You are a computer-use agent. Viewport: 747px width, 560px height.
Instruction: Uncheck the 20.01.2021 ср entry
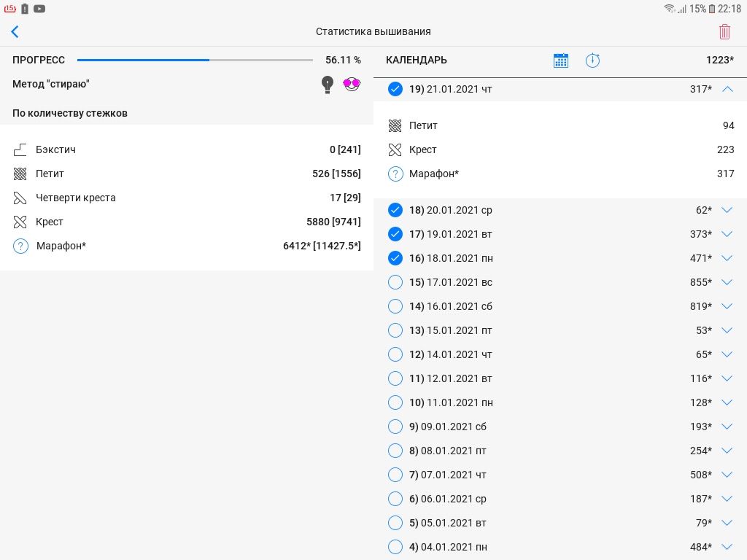(395, 210)
